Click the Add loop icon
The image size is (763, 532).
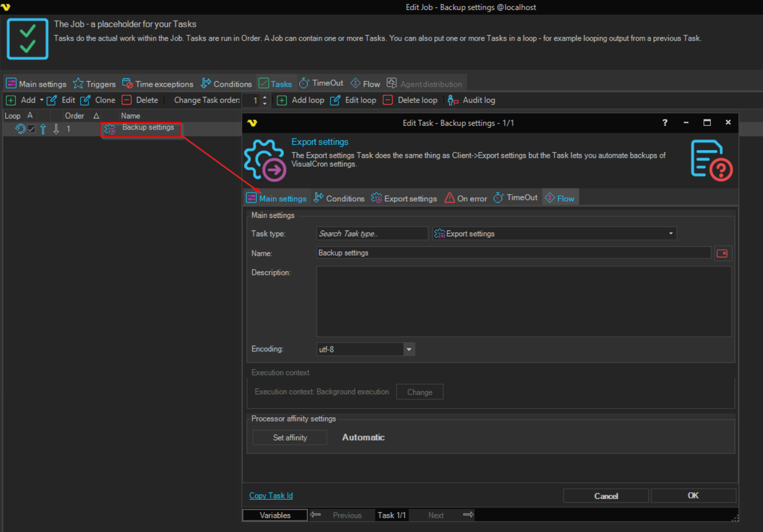pos(282,100)
